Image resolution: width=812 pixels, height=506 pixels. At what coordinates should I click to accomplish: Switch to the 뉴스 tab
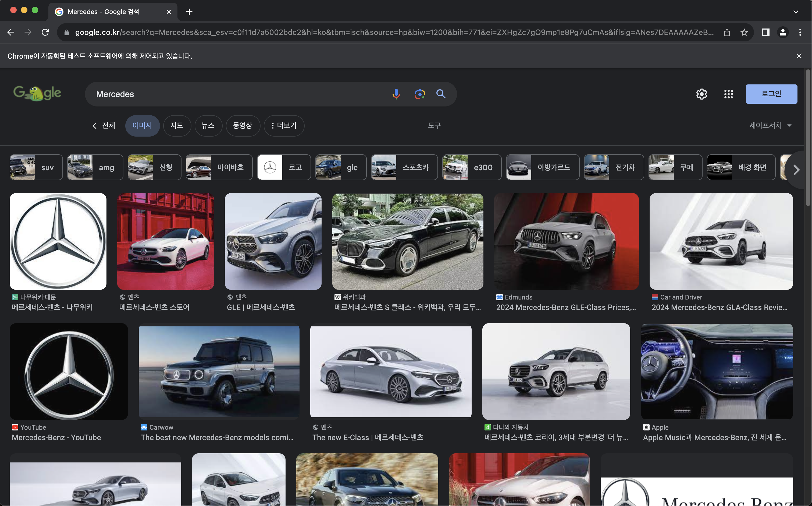click(208, 126)
